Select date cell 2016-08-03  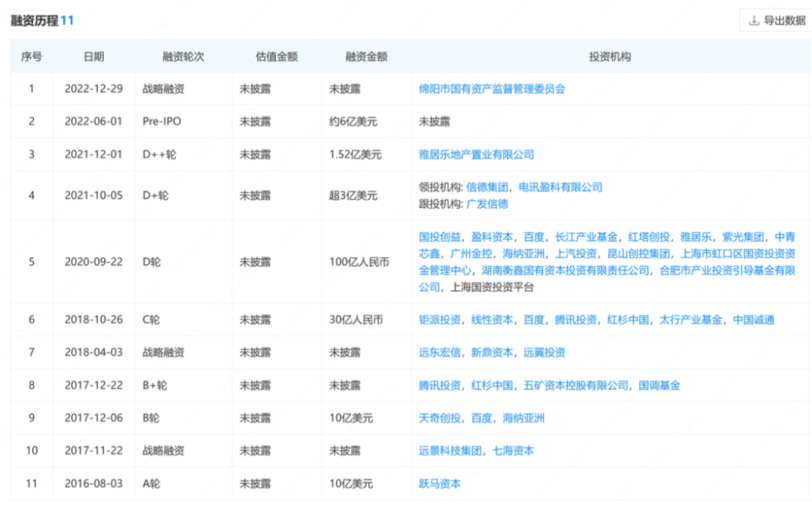94,483
